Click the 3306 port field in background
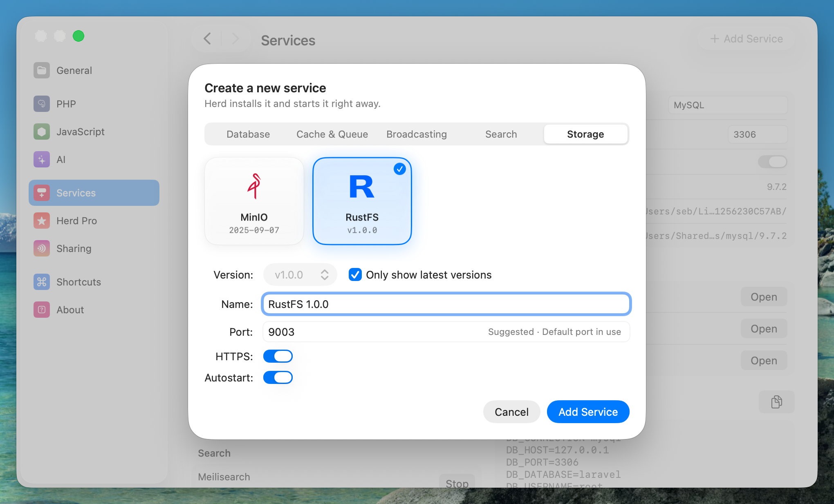Viewport: 834px width, 504px height. 758,134
